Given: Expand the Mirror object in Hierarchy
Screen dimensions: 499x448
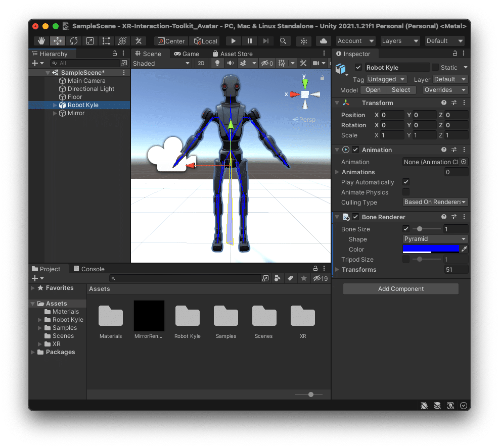Looking at the screenshot, I should (55, 113).
